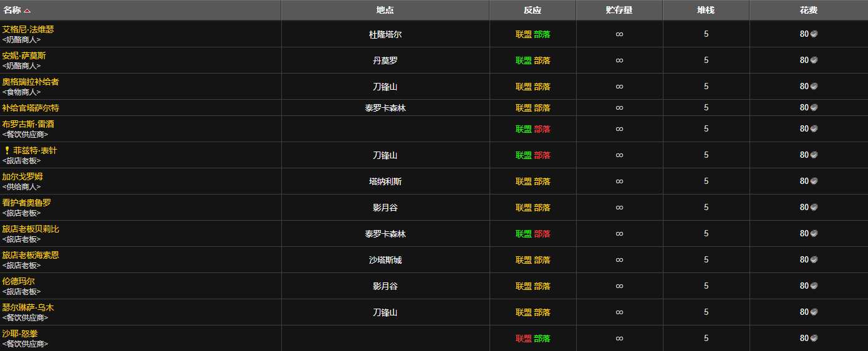This screenshot has height=351, width=868.
Task: Click the silver coin icon in 瑟尔琳萨·乌木 row
Action: pyautogui.click(x=814, y=312)
